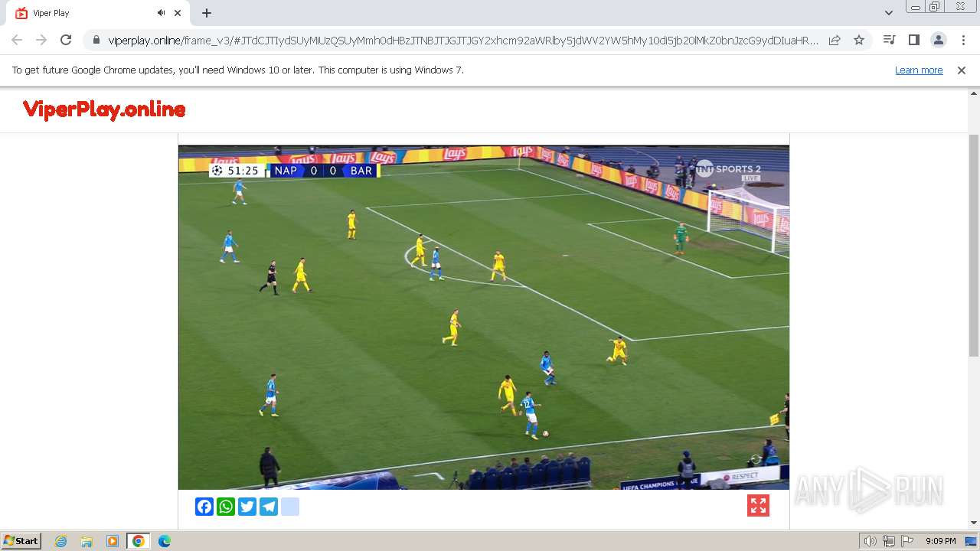Viewport: 980px width, 551px height.
Task: Share this page from address bar
Action: (835, 40)
